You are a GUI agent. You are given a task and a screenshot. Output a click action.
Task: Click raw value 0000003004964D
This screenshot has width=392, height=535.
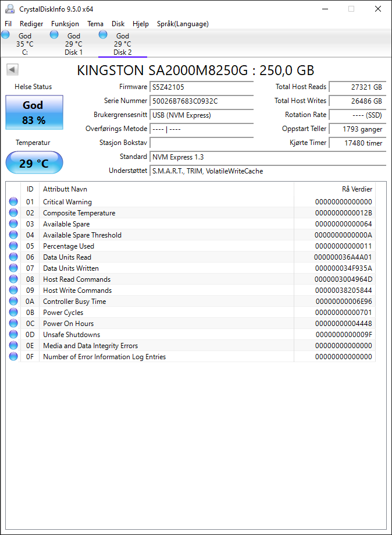[x=343, y=279]
